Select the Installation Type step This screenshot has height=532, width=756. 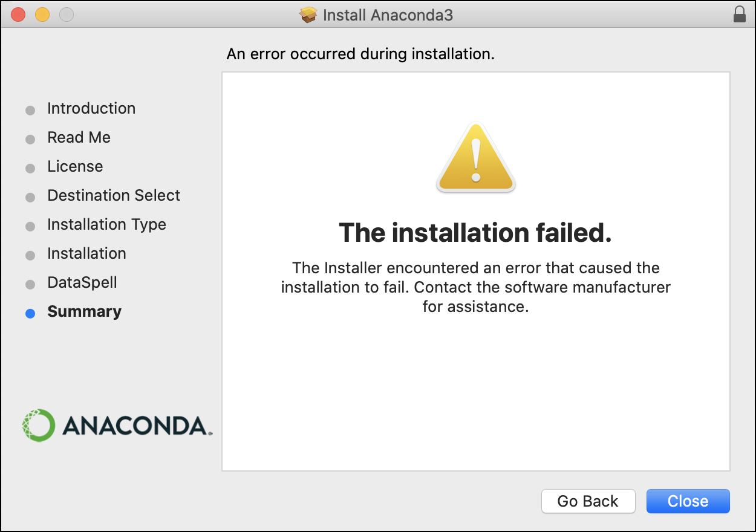106,224
